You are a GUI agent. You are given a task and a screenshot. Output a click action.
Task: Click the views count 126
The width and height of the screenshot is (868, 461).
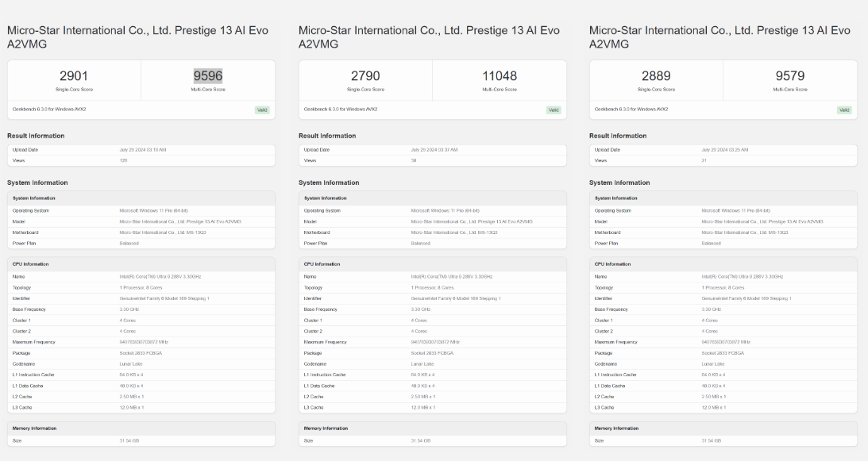[x=123, y=160]
